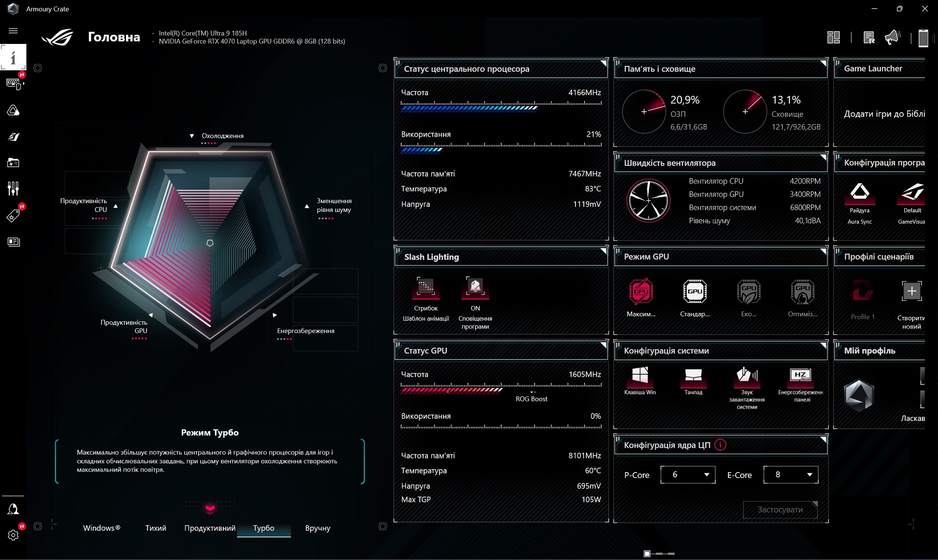The height and width of the screenshot is (560, 938).
Task: Click the Створити новий plus icon
Action: pos(912,291)
